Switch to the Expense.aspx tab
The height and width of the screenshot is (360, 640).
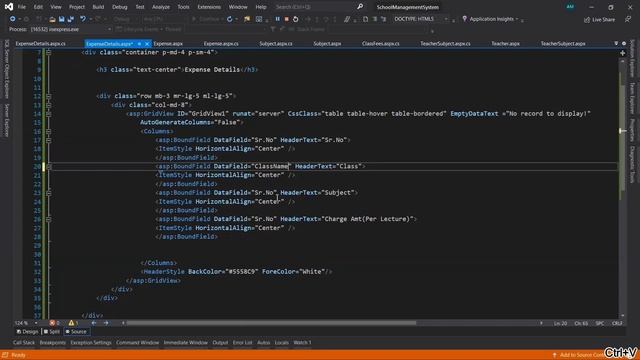coord(168,44)
